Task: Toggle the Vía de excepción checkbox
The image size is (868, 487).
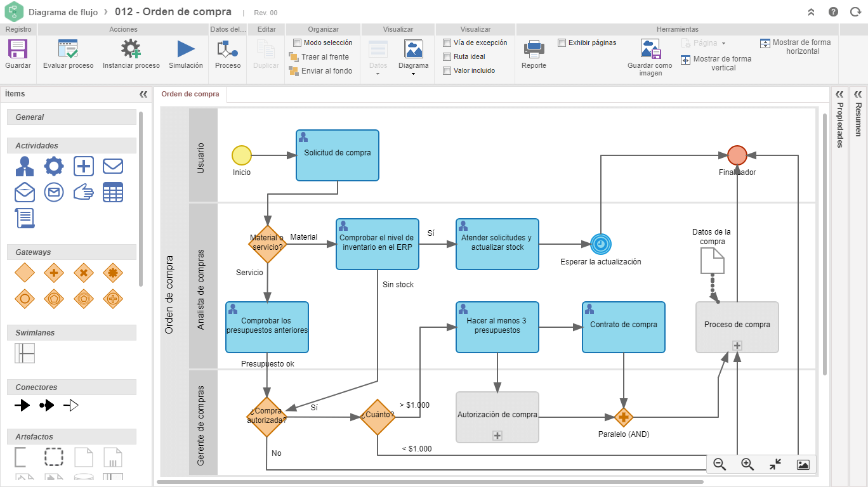Action: coord(447,42)
